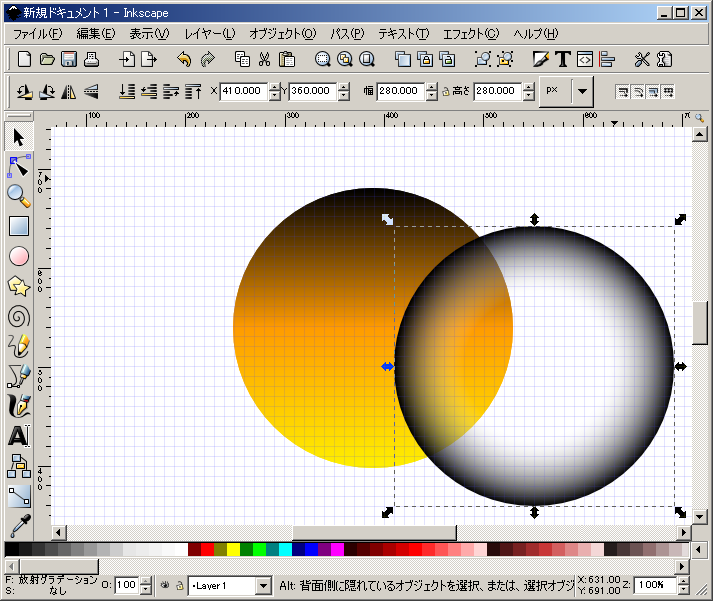This screenshot has width=713, height=601.
Task: Open the エフェクト menu
Action: pos(471,34)
